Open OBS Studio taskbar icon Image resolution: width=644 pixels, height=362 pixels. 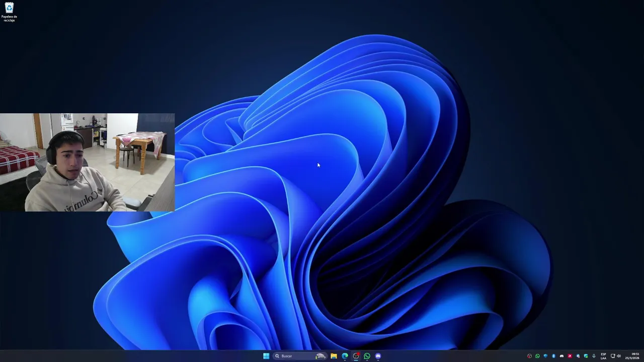click(356, 356)
